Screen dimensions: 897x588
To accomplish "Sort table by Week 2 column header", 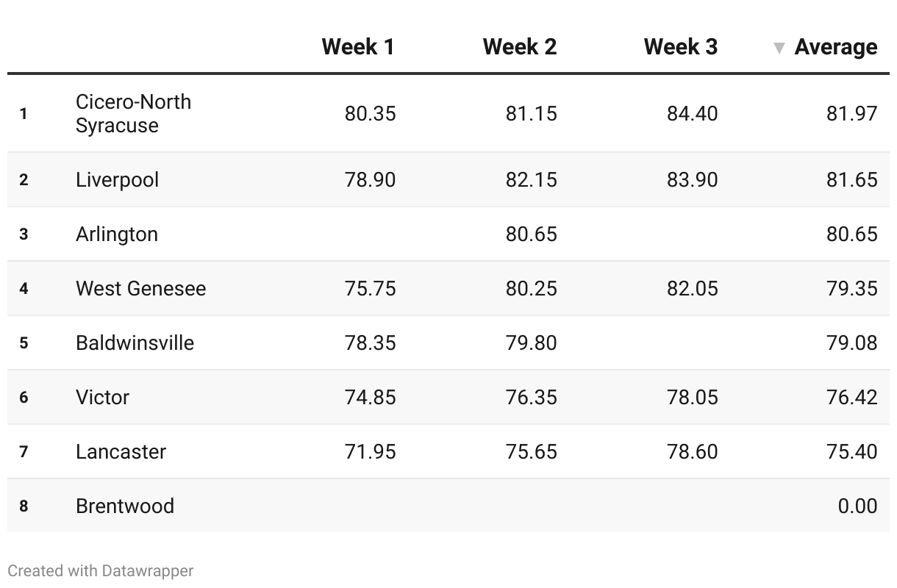I will [520, 47].
